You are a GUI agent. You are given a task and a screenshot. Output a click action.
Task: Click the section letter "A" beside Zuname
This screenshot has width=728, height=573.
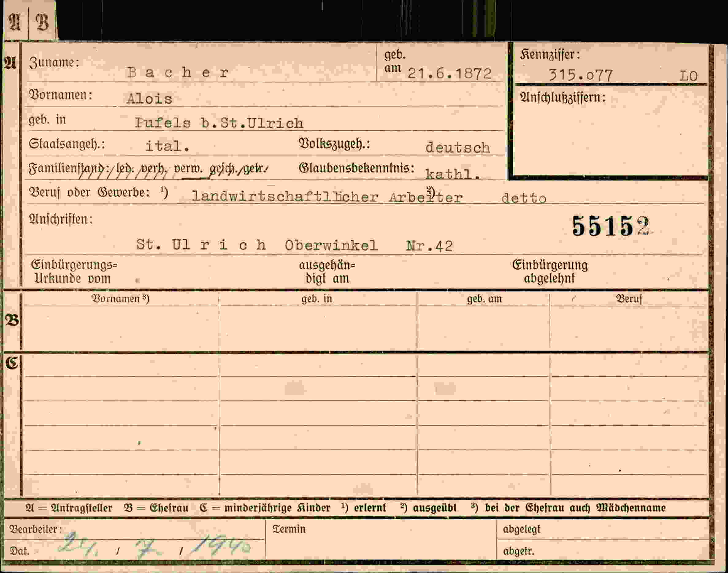10,63
